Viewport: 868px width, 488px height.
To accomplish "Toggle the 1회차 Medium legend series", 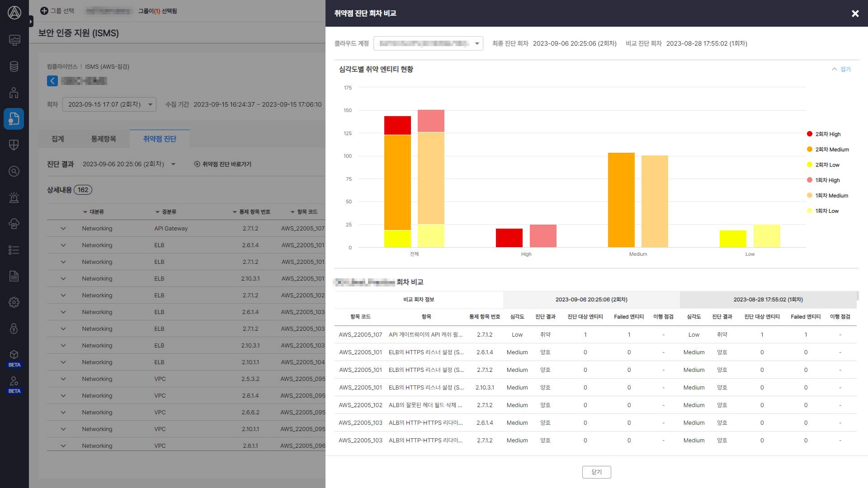I will coord(827,196).
